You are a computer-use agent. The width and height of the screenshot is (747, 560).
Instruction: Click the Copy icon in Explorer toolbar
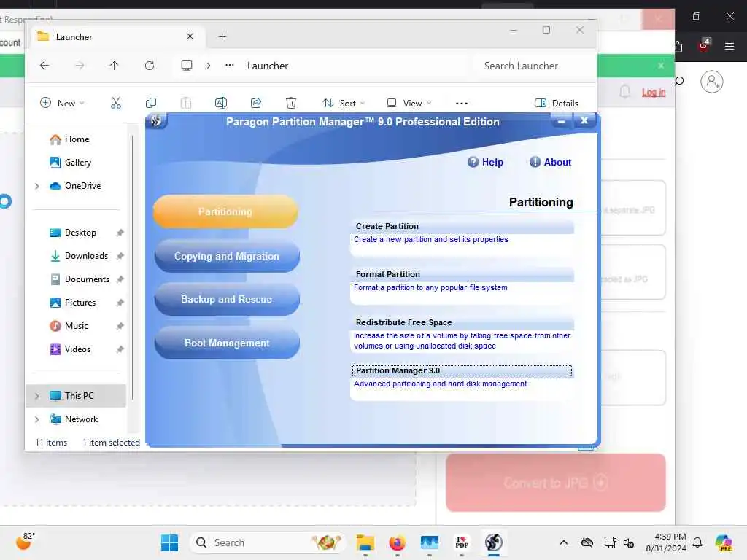coord(151,103)
